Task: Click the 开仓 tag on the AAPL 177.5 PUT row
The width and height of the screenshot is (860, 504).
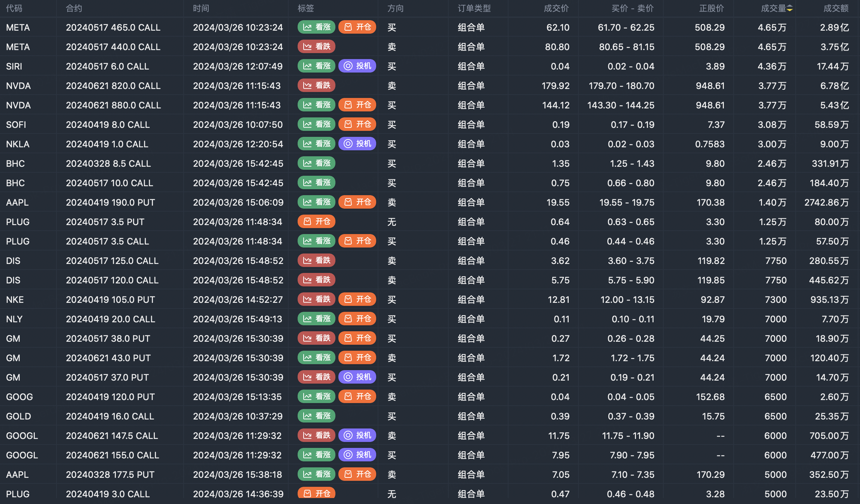Action: coord(357,474)
